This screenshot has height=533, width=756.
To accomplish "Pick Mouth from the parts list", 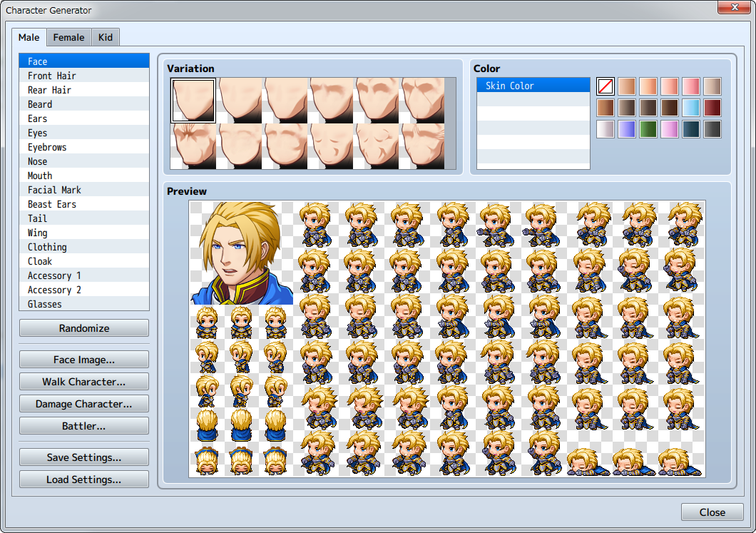I will tap(84, 176).
